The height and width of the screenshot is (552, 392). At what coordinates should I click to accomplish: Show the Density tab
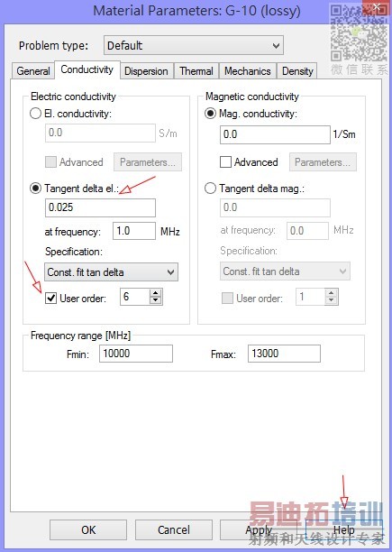[297, 71]
